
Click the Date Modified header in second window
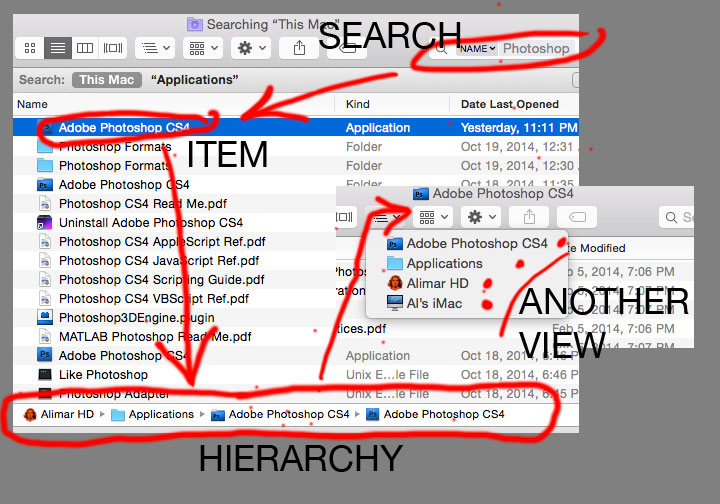click(597, 248)
